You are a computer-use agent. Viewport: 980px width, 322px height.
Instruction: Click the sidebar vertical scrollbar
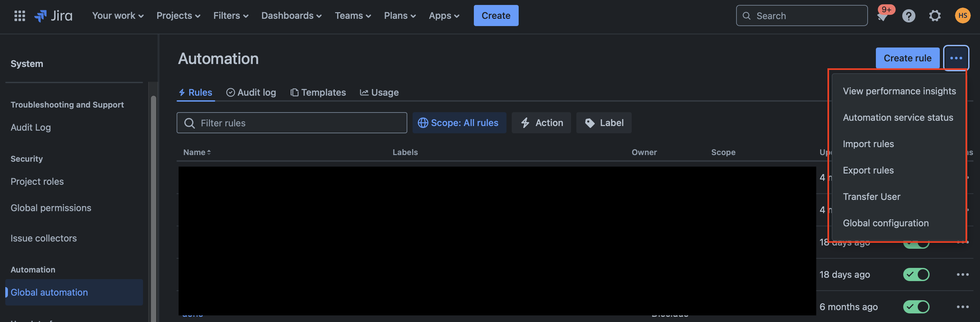tap(153, 209)
